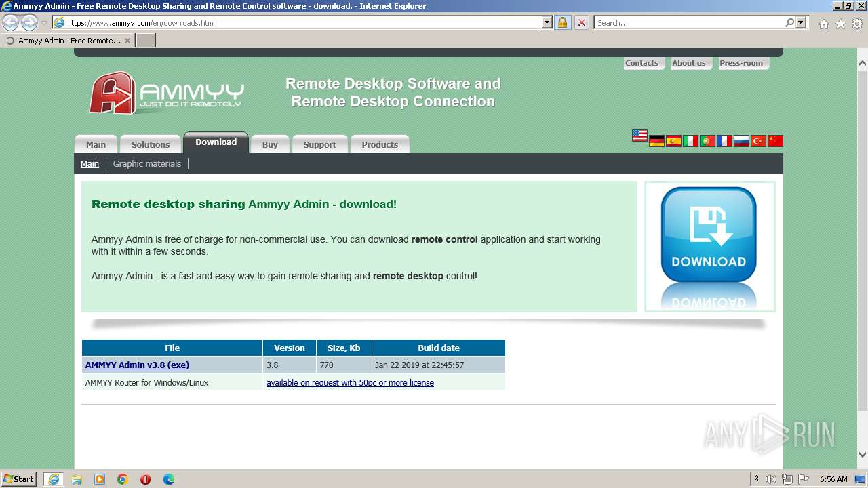Open a new browser tab
Image resolution: width=868 pixels, height=488 pixels.
coord(146,41)
